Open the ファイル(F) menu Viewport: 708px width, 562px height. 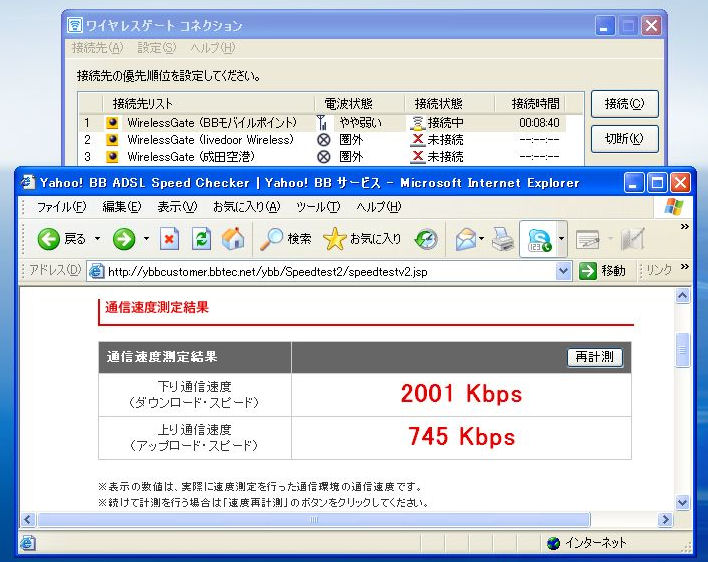coord(61,207)
